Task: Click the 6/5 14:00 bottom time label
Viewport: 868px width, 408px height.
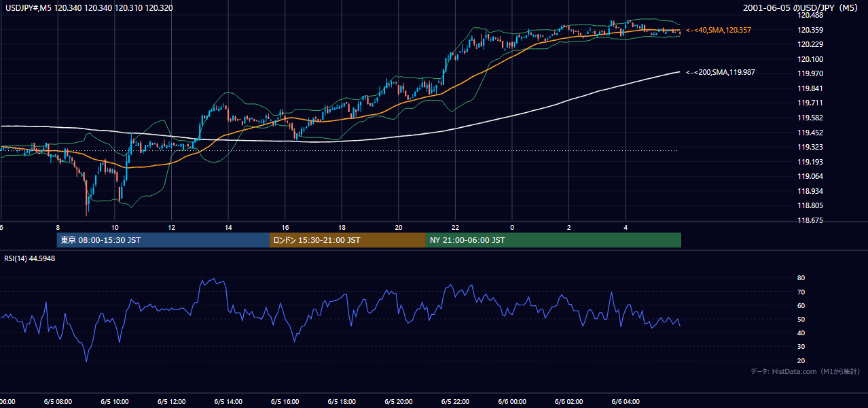Action: click(228, 402)
